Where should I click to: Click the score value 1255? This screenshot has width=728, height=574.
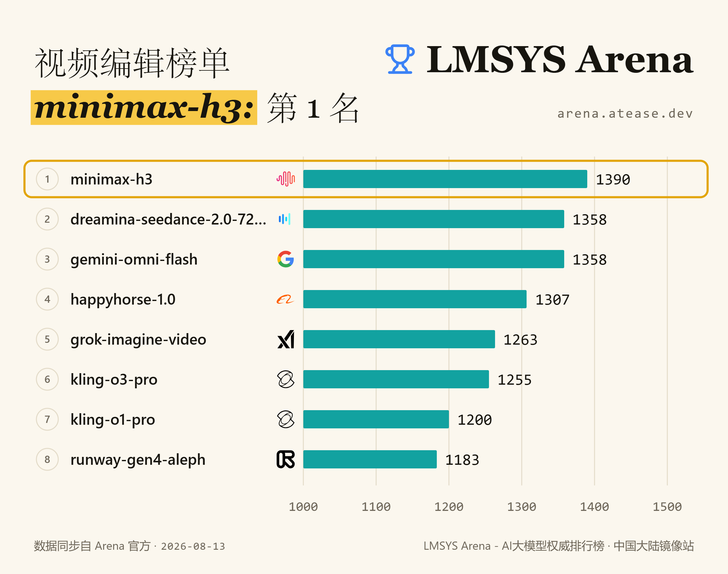click(515, 380)
